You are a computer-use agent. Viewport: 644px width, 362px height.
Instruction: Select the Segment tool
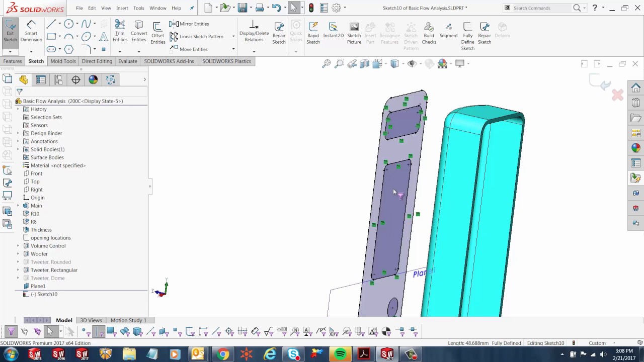(x=448, y=31)
